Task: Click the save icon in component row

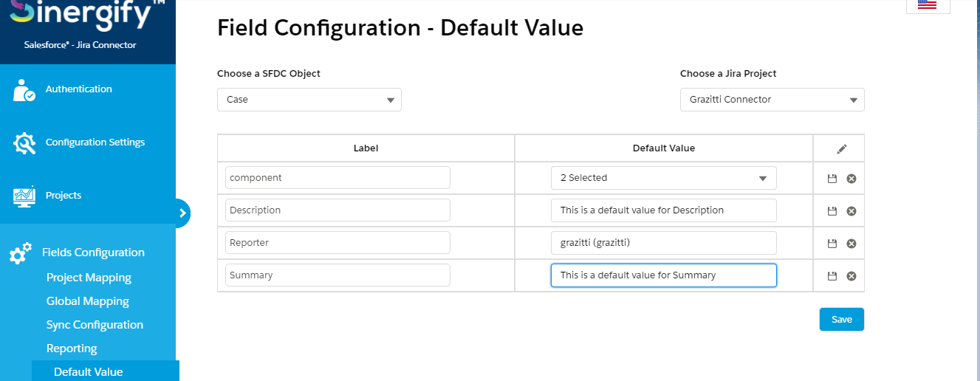Action: [832, 179]
